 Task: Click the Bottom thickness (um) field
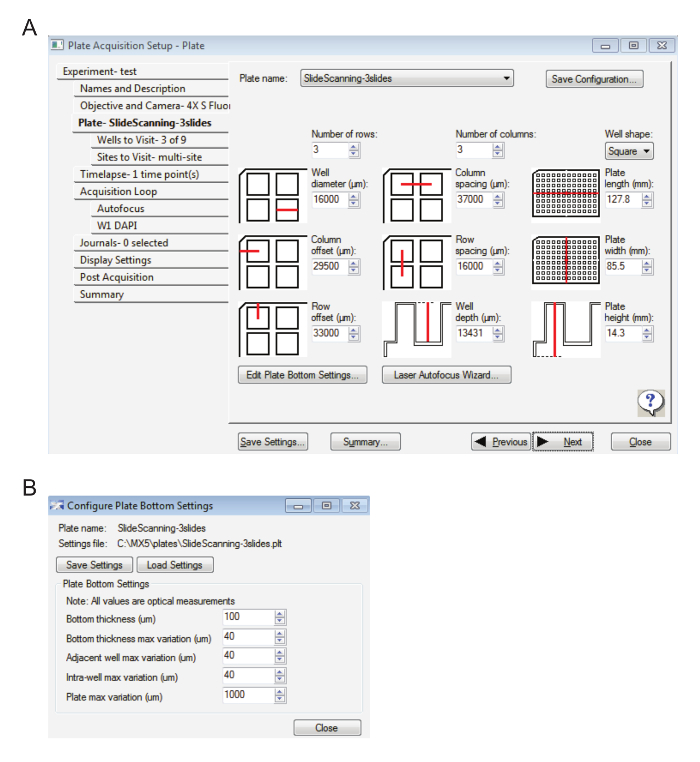tap(249, 617)
